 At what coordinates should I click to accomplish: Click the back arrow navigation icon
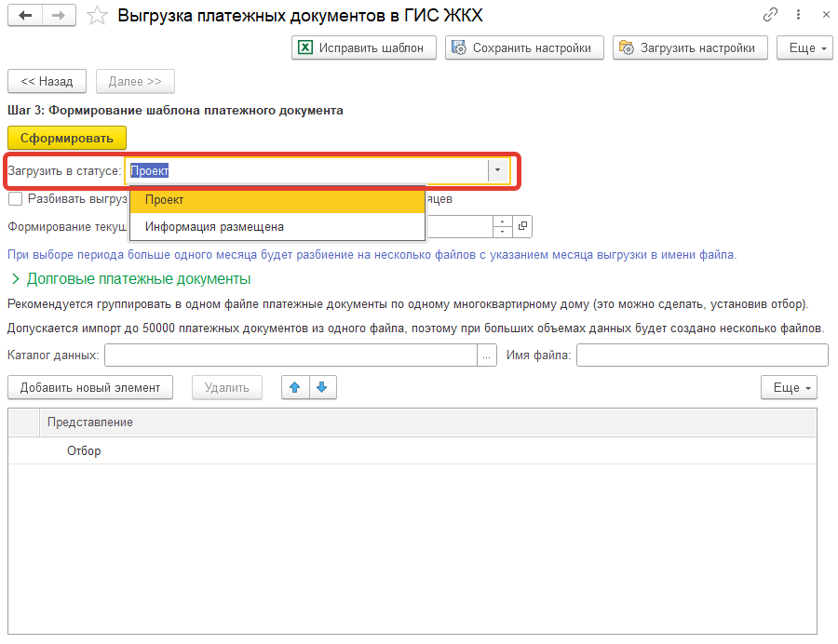click(x=25, y=16)
